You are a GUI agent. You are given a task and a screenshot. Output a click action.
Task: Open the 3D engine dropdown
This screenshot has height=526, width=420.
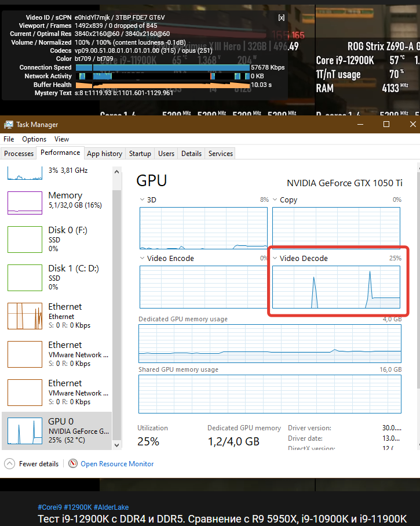tap(142, 199)
